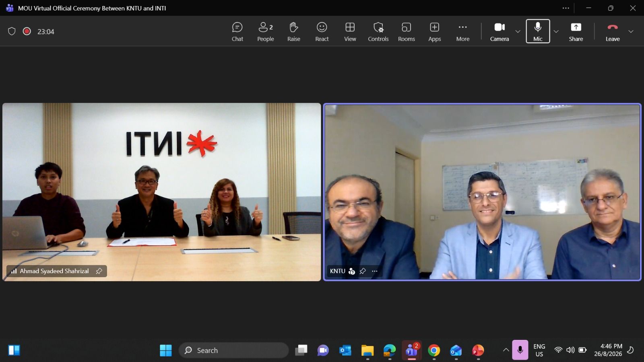Toggle the Mic mute button
Image resolution: width=644 pixels, height=362 pixels.
click(538, 31)
